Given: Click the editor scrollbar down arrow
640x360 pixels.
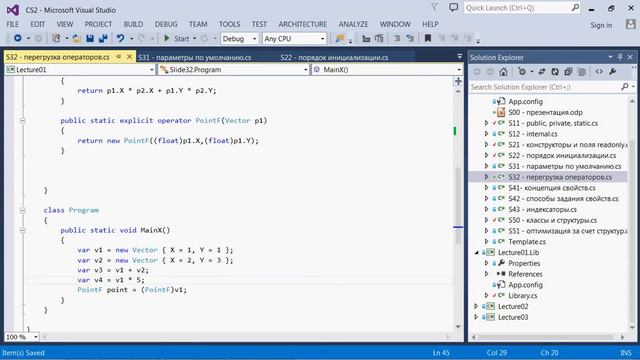Looking at the screenshot, I should click(x=458, y=327).
